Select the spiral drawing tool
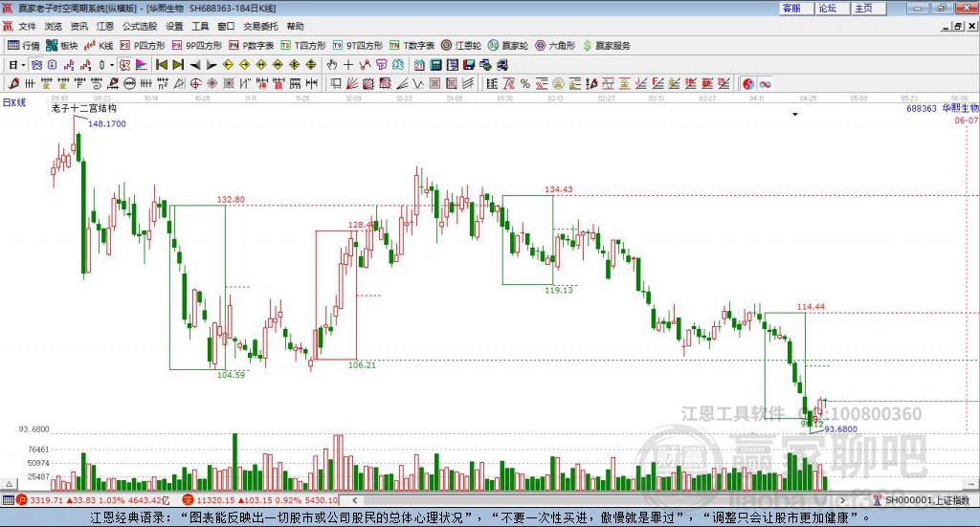Image resolution: width=980 pixels, height=527 pixels. click(97, 83)
